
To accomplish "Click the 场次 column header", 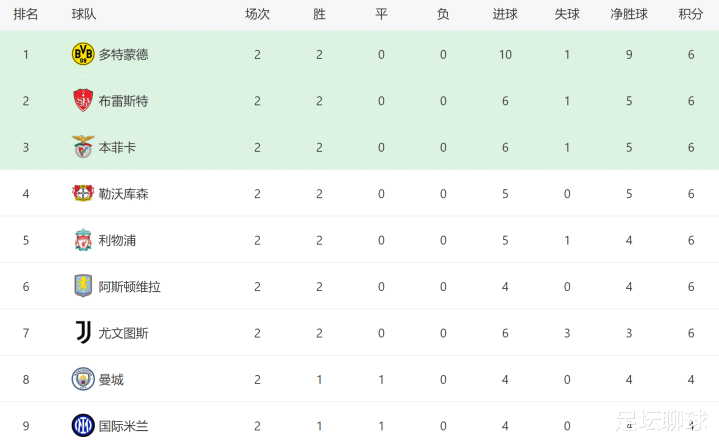I will (x=257, y=15).
